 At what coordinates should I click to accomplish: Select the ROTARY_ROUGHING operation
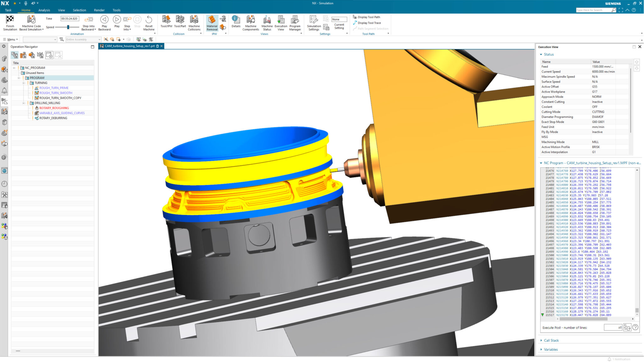[54, 108]
